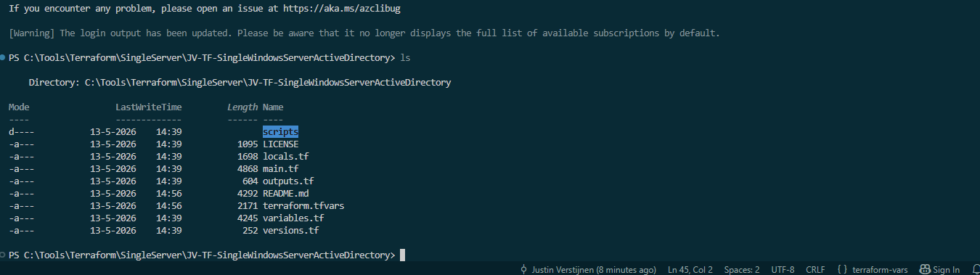Change indentation via Spaces: 2
This screenshot has height=275, width=980.
pos(741,269)
